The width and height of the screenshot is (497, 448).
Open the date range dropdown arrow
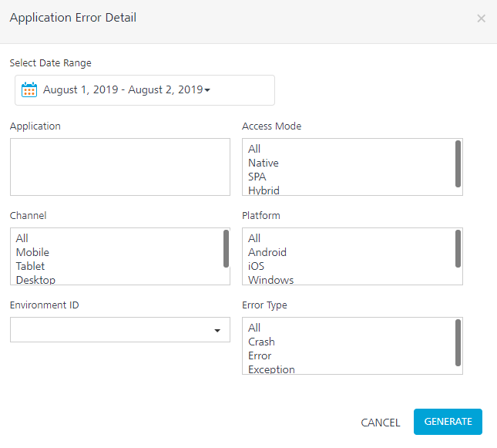pos(207,90)
